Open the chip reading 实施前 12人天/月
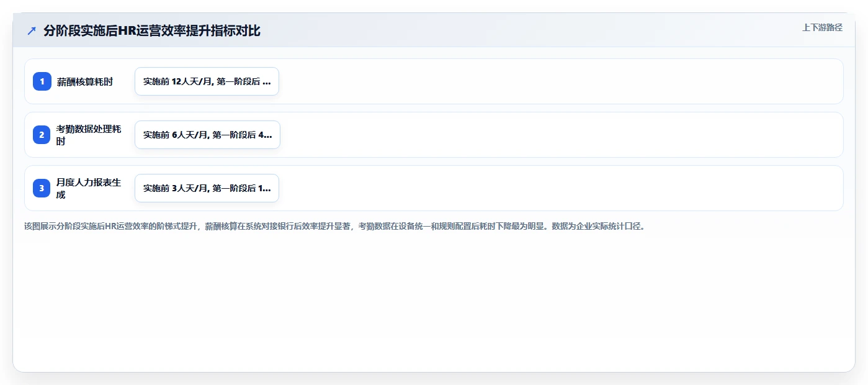Viewport: 868px width, 385px height. point(207,81)
